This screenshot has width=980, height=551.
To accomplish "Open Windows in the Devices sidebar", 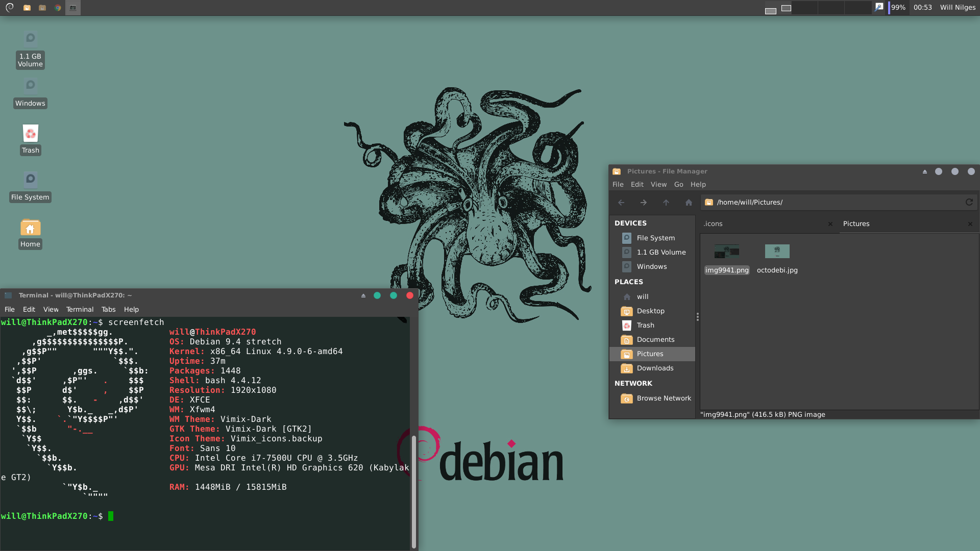I will click(652, 267).
